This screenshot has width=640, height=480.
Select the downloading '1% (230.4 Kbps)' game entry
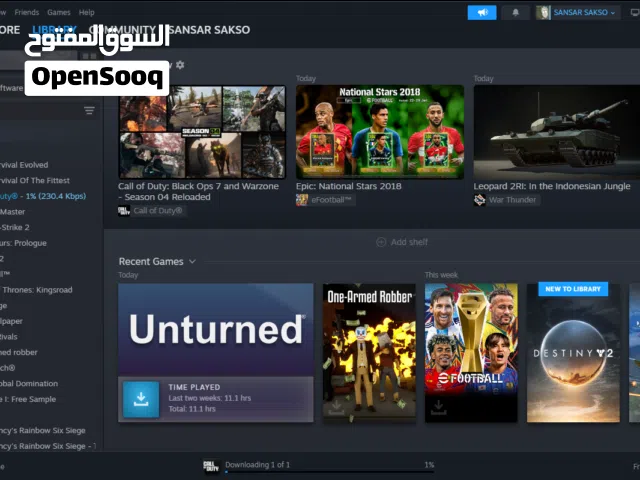point(43,196)
